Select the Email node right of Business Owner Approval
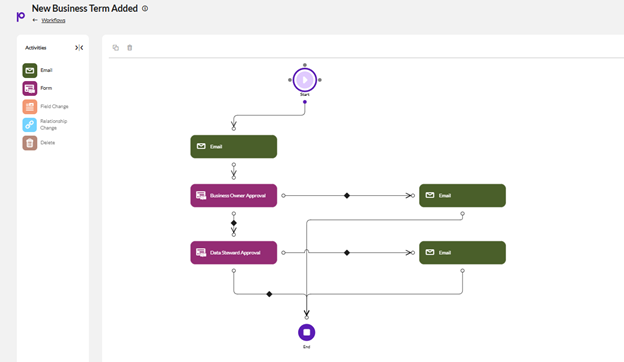624x362 pixels. pos(462,195)
